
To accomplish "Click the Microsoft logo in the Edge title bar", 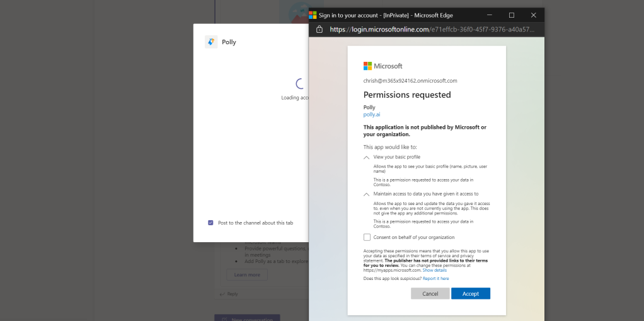I will click(313, 15).
